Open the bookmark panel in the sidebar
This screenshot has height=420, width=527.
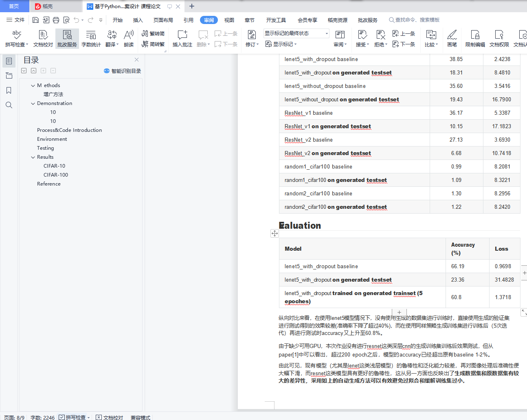(9, 90)
